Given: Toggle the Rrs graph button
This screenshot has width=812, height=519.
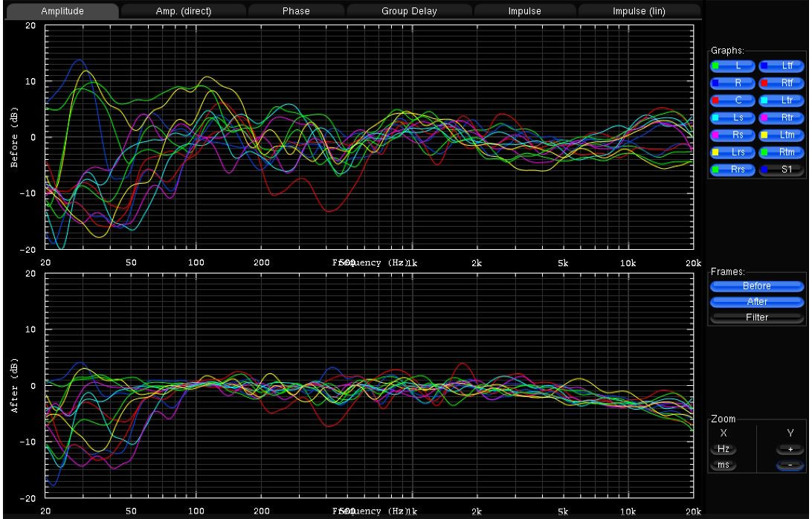Looking at the screenshot, I should click(x=732, y=169).
